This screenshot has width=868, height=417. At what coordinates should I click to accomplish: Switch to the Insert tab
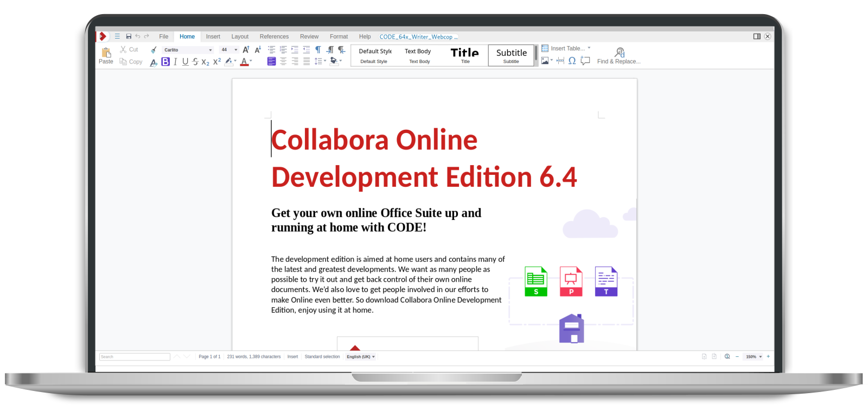213,36
